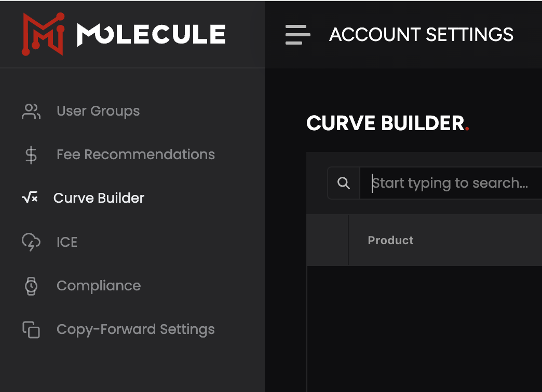Click the Fee Recommendations dollar icon
The image size is (542, 392).
pyautogui.click(x=31, y=155)
